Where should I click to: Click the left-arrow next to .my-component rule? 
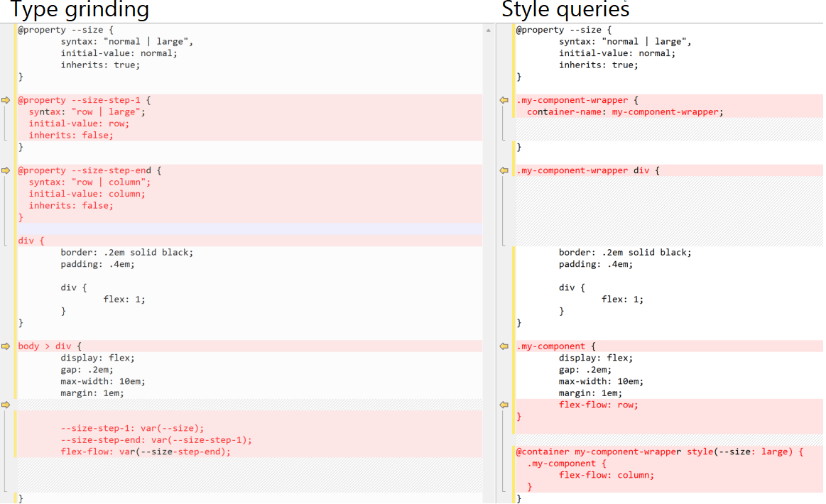[504, 346]
